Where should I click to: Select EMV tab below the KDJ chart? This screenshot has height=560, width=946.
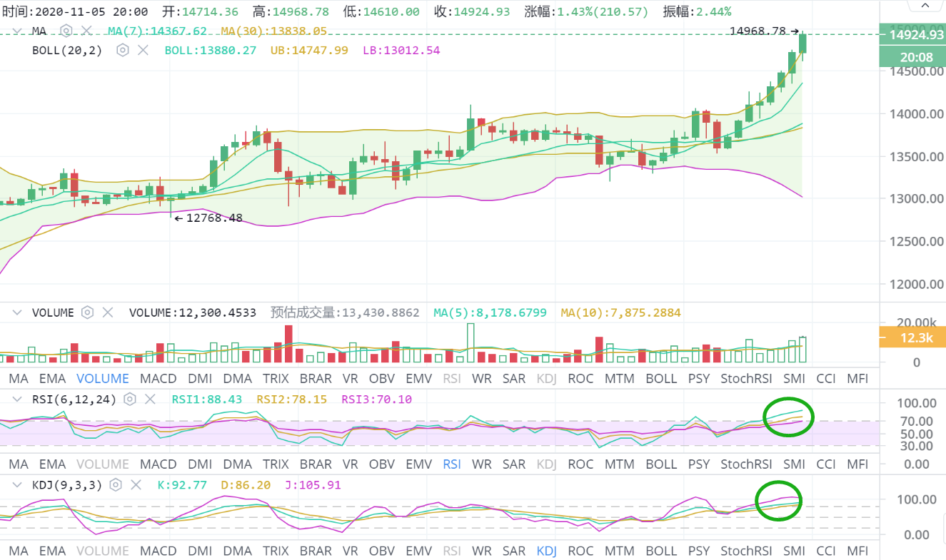419,551
